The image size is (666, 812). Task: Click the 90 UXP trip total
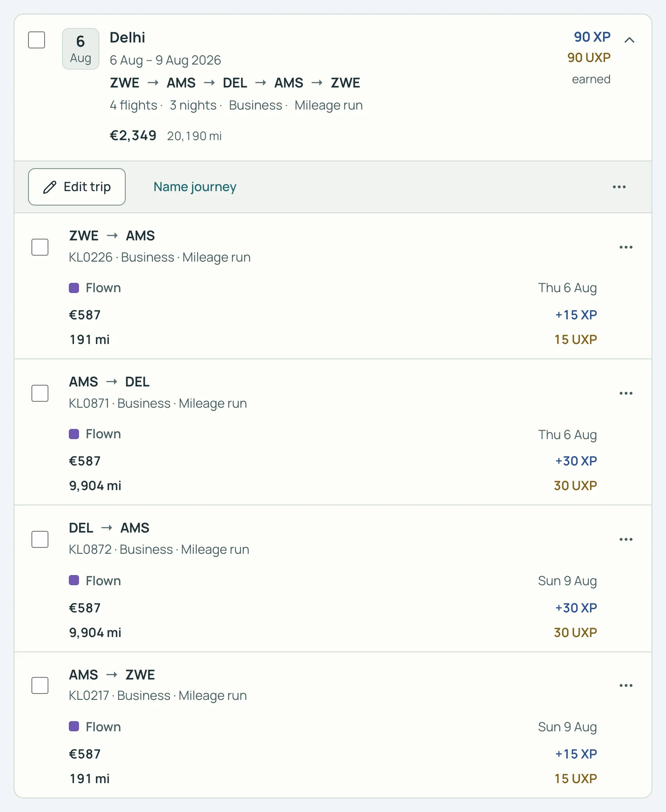[589, 57]
